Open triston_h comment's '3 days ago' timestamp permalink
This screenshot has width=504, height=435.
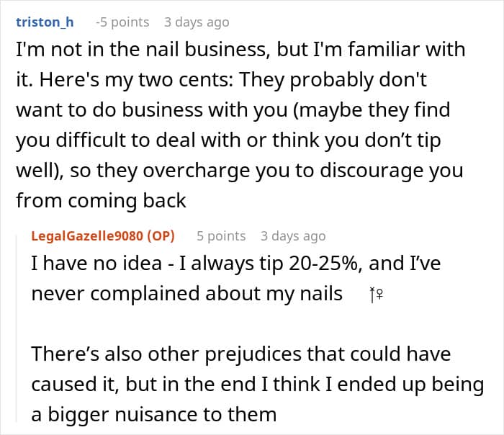[x=197, y=22]
